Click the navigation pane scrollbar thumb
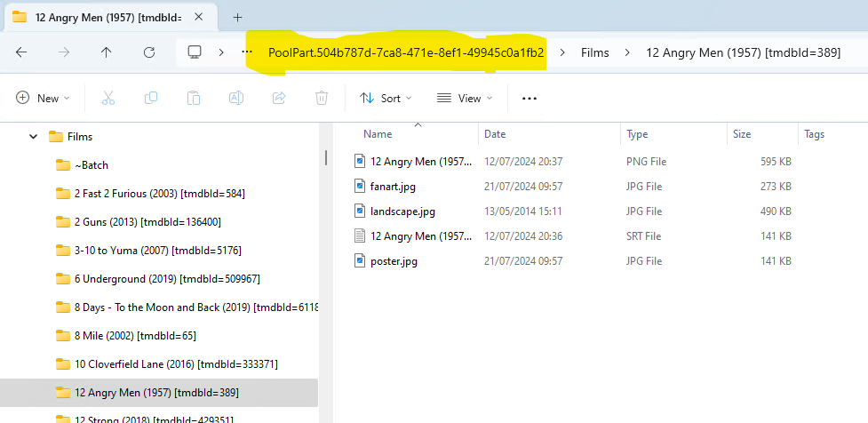Image resolution: width=868 pixels, height=423 pixels. click(x=326, y=158)
